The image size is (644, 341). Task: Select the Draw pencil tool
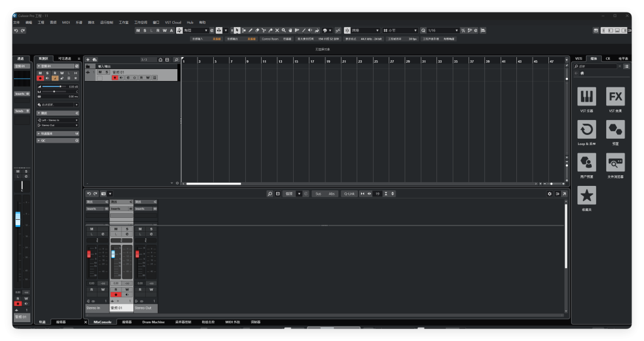click(250, 30)
